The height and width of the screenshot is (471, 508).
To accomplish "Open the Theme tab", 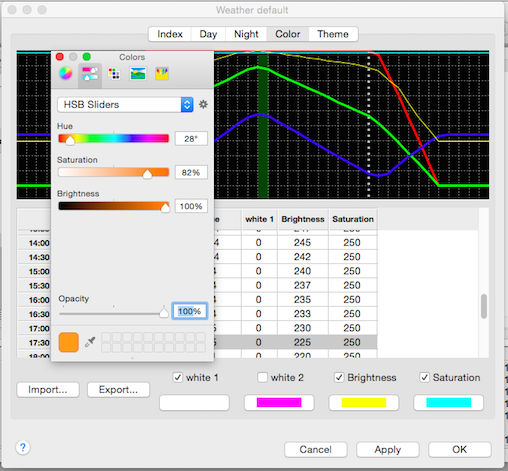I will pyautogui.click(x=333, y=34).
